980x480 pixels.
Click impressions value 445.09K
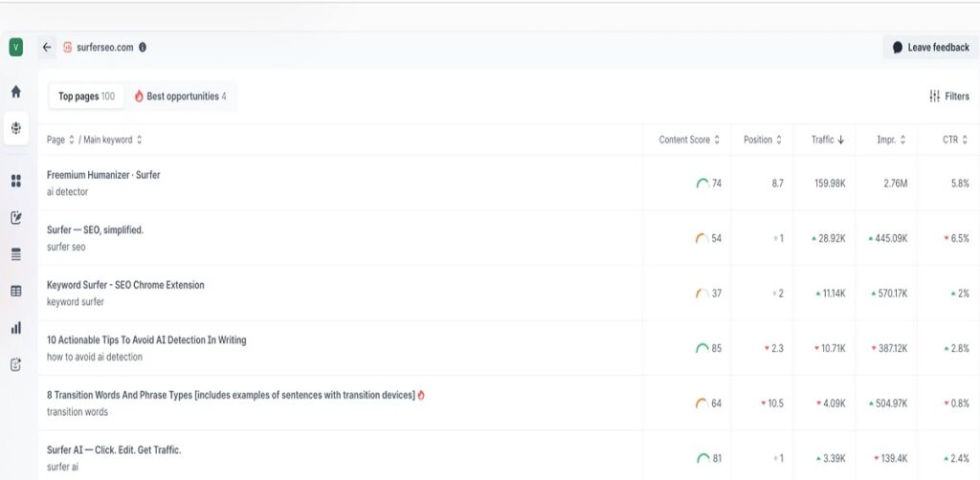pos(891,238)
